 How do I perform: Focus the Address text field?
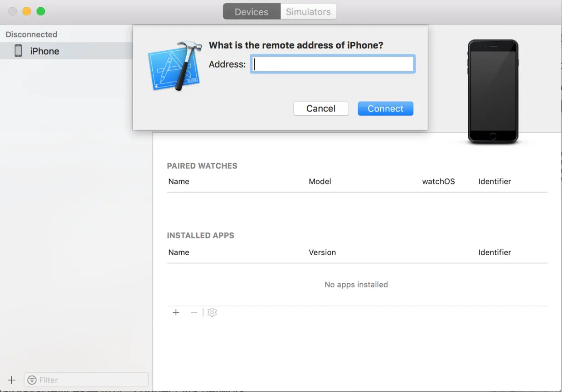tap(333, 64)
